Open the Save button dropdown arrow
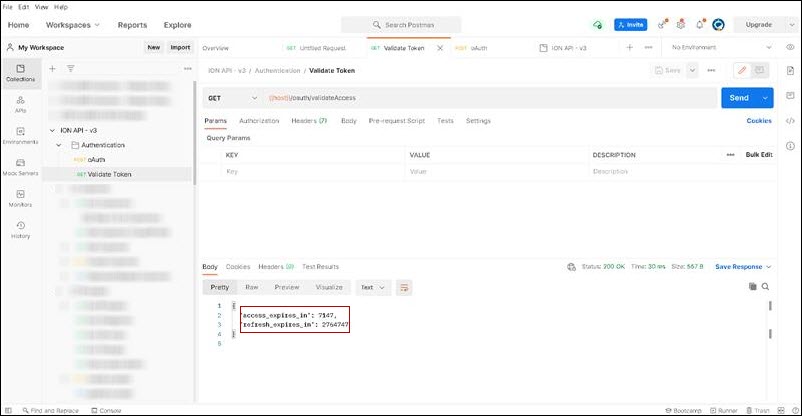The height and width of the screenshot is (416, 802). (692, 70)
